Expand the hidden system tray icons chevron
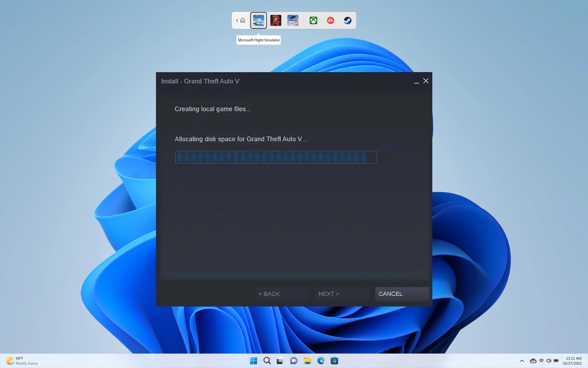 point(522,361)
